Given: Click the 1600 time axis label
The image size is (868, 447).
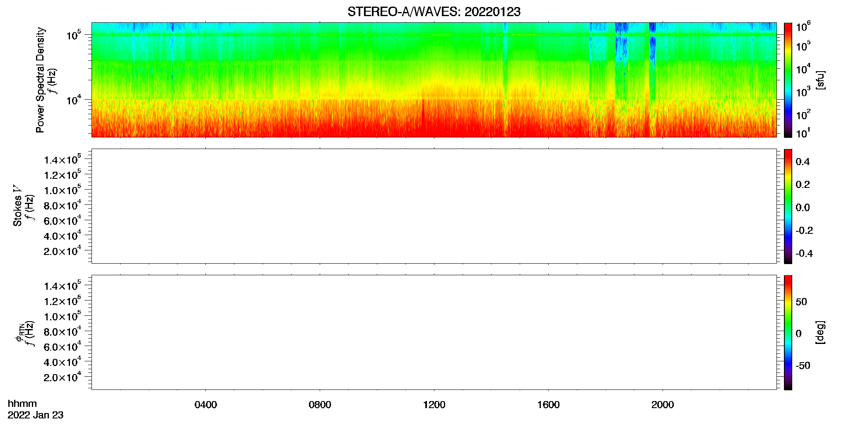Looking at the screenshot, I should [549, 405].
